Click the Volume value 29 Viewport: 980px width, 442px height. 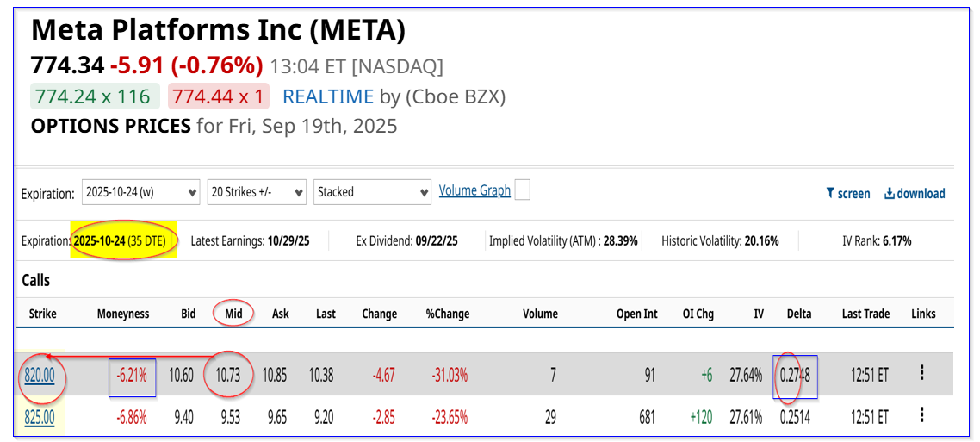tap(550, 417)
